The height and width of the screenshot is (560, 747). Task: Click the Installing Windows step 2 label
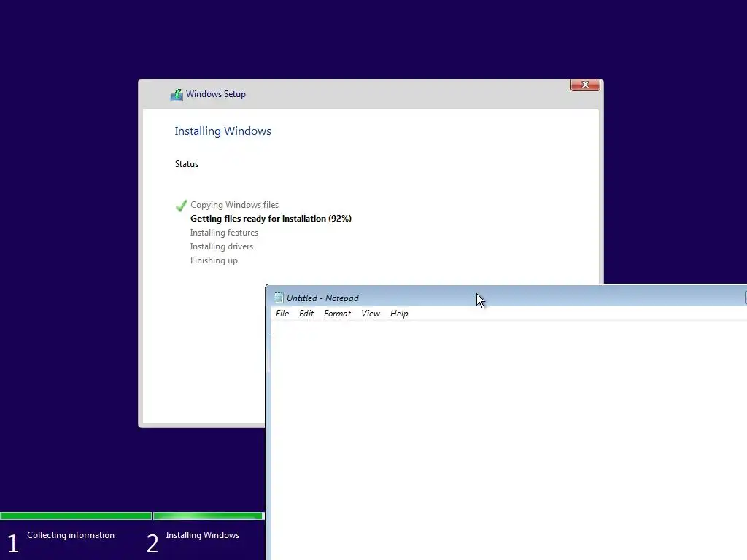point(203,535)
